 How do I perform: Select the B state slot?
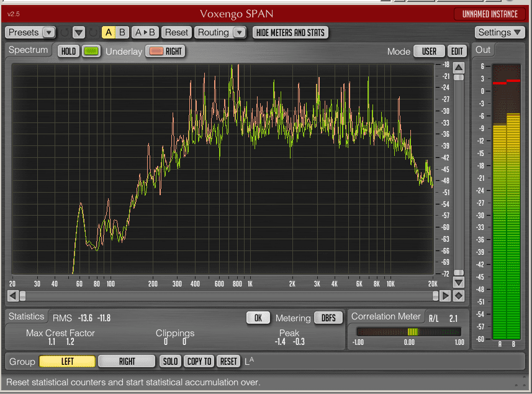[122, 32]
